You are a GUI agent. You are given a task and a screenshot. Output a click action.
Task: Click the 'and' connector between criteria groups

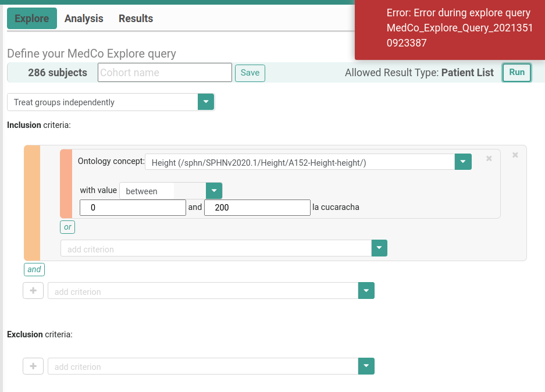coord(34,269)
